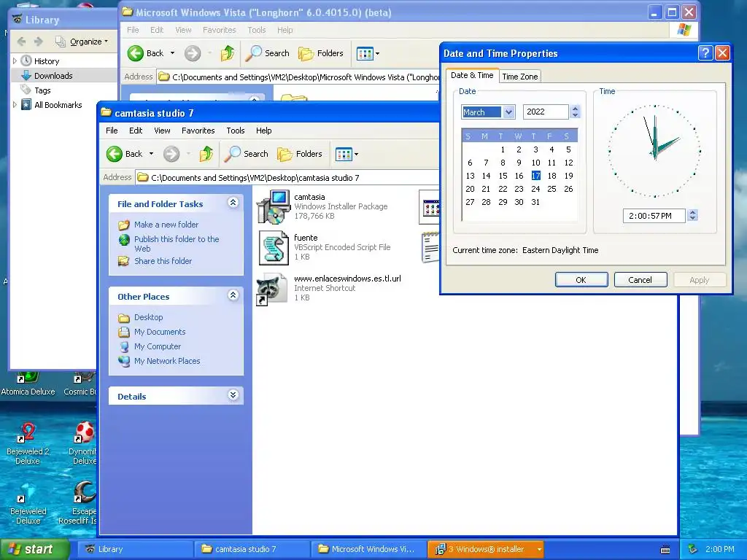Expand All Bookmarks in Library sidebar
The width and height of the screenshot is (747, 560).
coord(15,105)
